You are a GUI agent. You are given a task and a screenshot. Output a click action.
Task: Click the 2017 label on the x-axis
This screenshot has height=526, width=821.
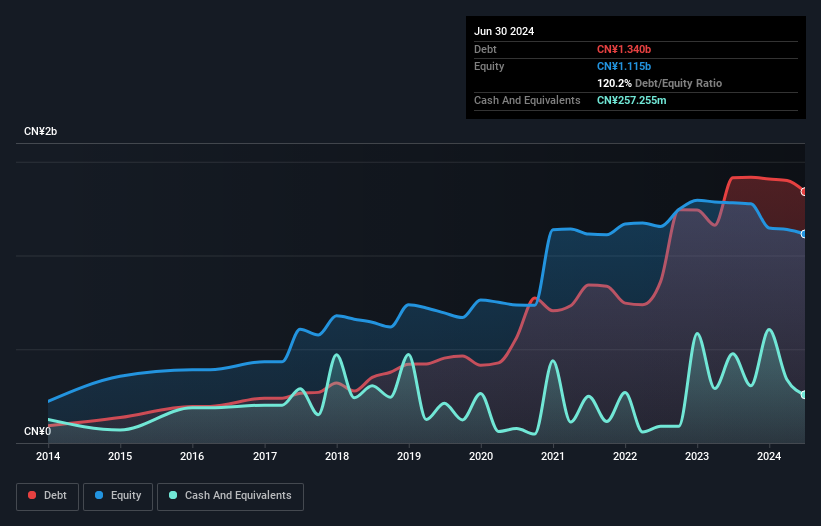point(265,457)
